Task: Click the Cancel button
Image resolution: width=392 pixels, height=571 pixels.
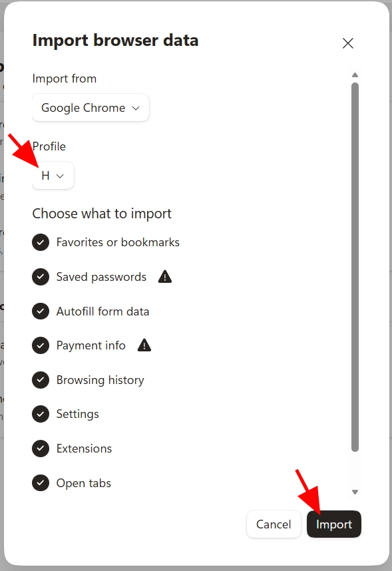Action: click(274, 524)
